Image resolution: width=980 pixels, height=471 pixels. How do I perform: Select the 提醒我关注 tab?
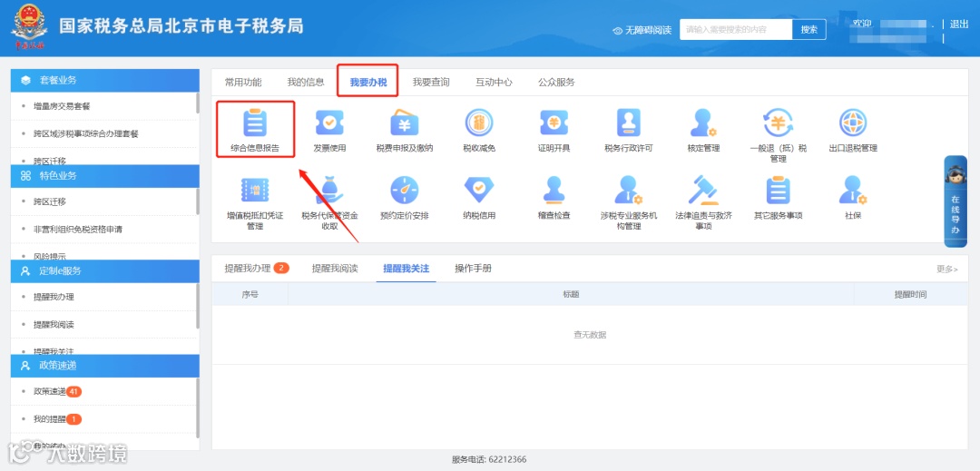407,269
